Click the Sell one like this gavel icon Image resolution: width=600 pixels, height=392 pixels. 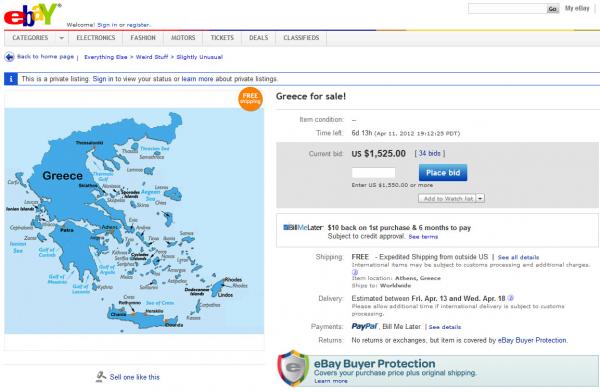101,377
